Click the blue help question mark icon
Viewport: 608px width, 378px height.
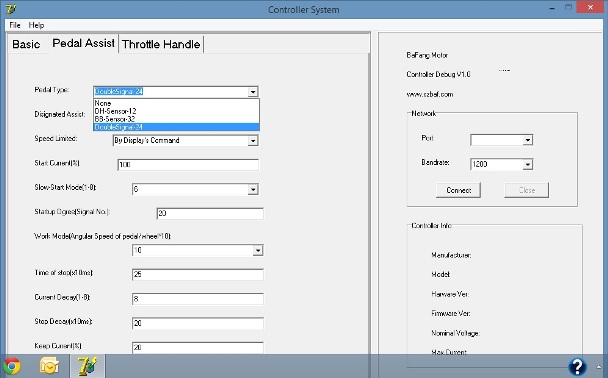577,366
